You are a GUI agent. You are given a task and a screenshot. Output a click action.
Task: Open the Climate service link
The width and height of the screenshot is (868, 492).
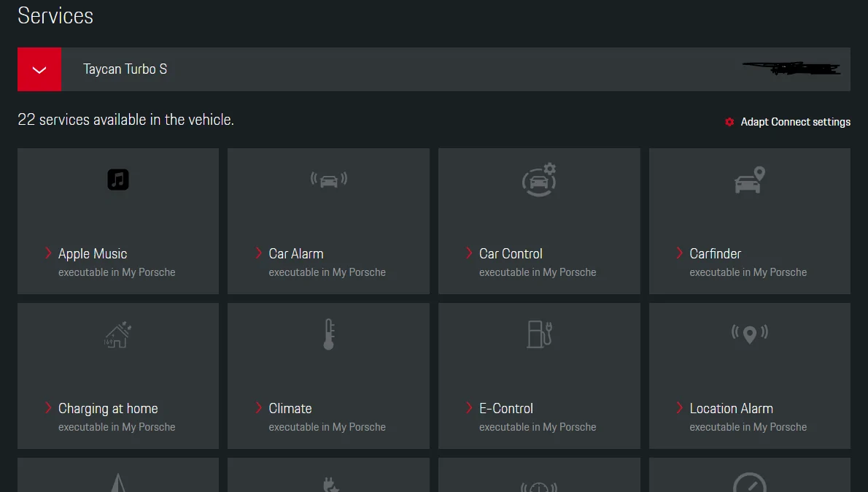click(290, 408)
